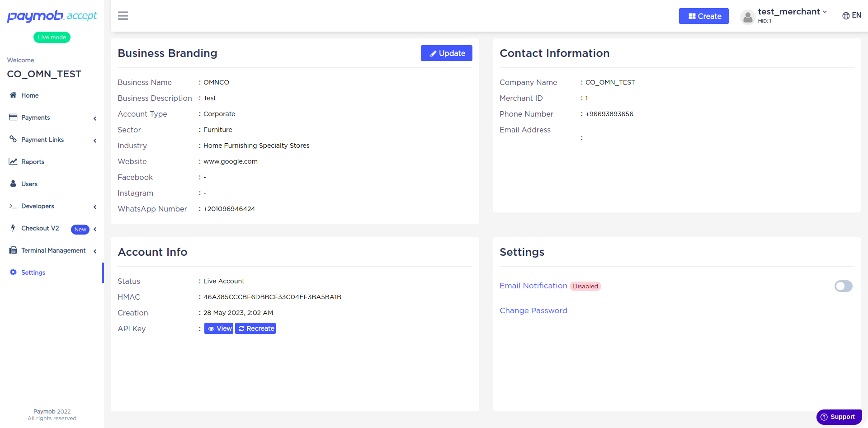The width and height of the screenshot is (868, 428).
Task: Click the Terminal Management icon
Action: pos(13,250)
